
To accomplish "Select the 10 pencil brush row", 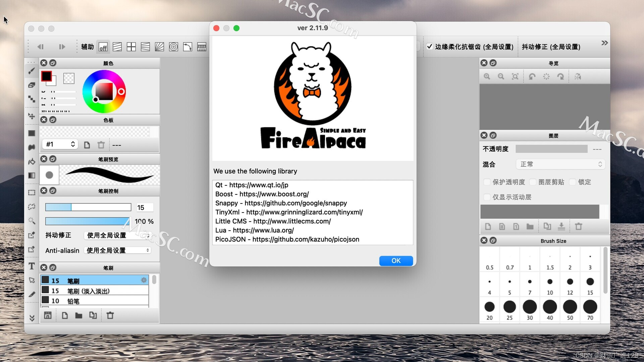I will (95, 301).
